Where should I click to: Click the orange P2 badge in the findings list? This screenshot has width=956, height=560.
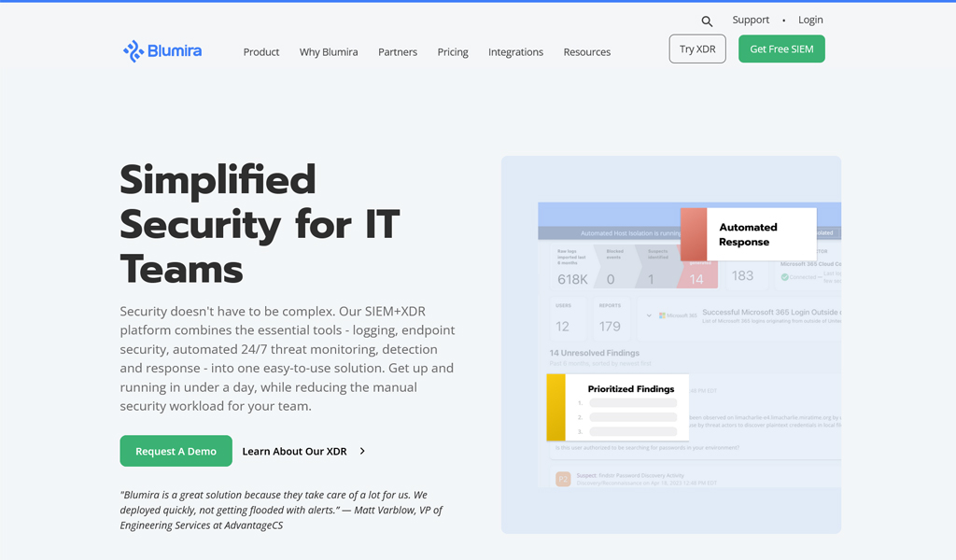[563, 479]
